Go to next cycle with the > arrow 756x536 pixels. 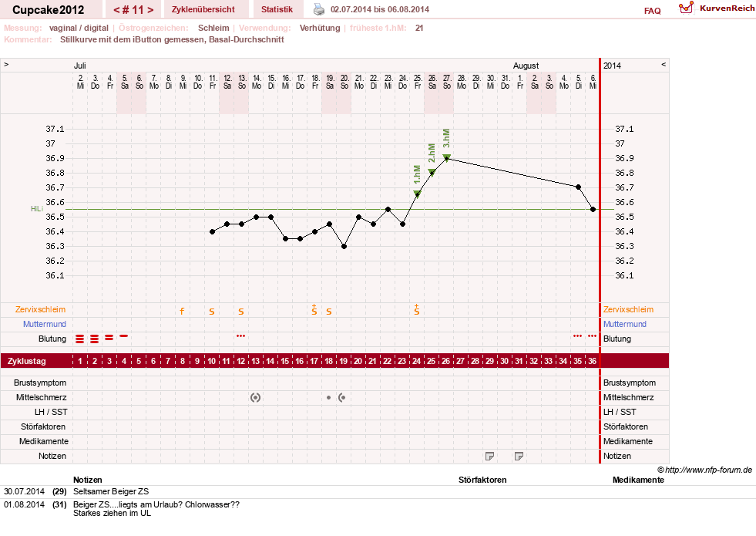coord(150,10)
